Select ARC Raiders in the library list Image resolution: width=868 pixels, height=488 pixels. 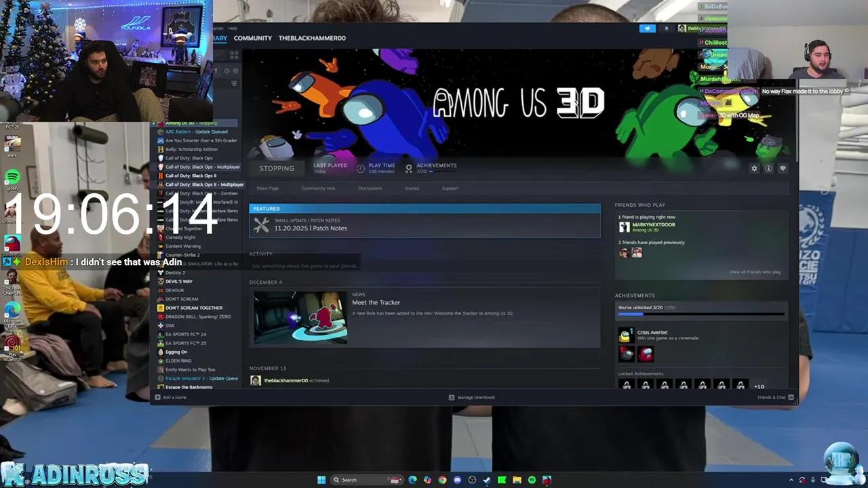(x=197, y=131)
